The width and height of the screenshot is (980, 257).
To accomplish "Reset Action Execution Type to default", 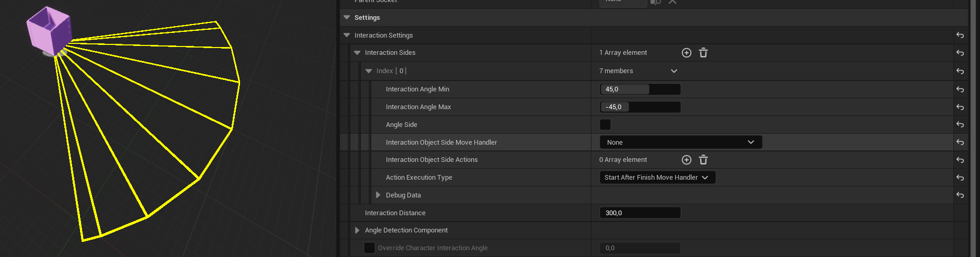I will coord(960,178).
